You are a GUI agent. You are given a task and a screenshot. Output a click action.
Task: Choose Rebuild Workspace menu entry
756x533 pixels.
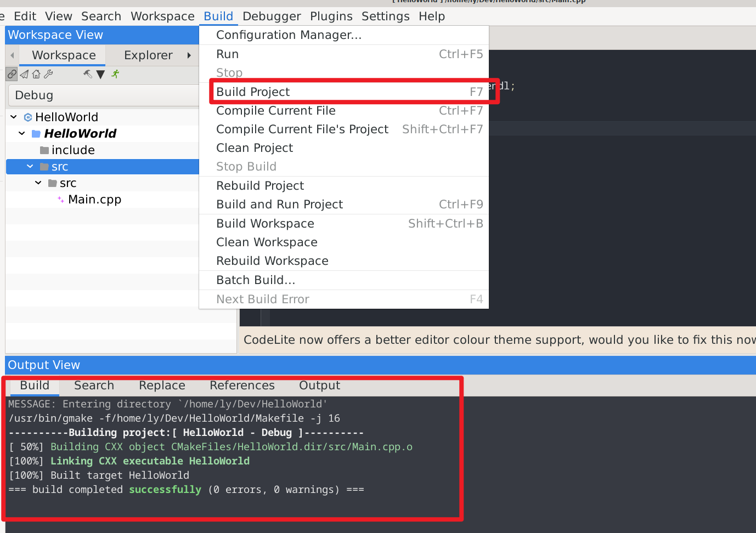coord(272,261)
